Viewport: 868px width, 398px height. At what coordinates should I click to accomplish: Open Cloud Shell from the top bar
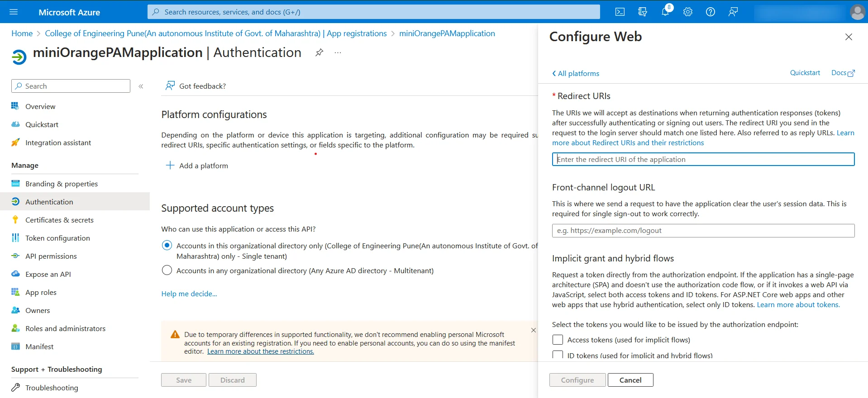(x=620, y=12)
